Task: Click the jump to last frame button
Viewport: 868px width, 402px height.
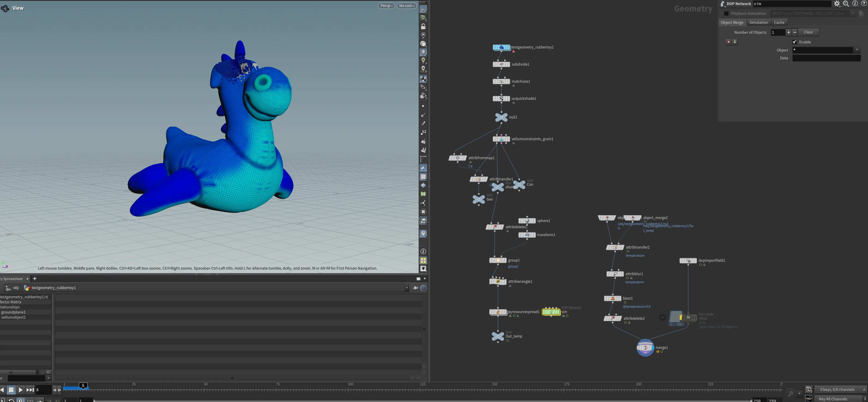Action: (x=30, y=390)
